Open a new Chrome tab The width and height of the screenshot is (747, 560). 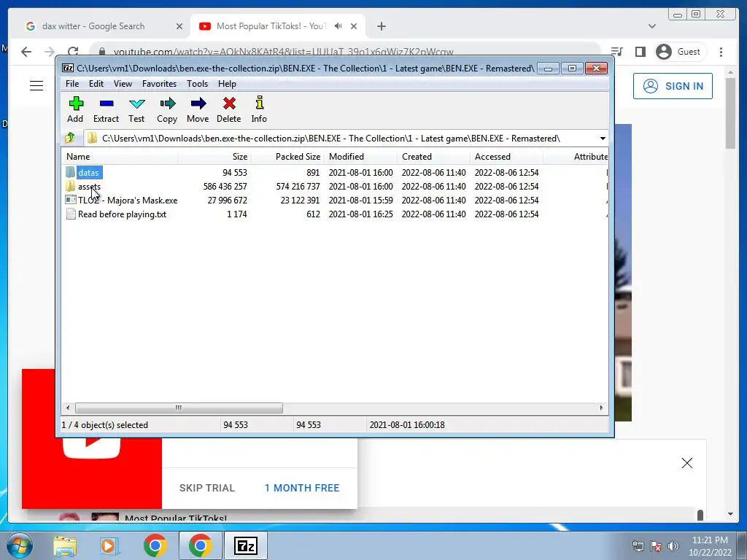pyautogui.click(x=381, y=26)
